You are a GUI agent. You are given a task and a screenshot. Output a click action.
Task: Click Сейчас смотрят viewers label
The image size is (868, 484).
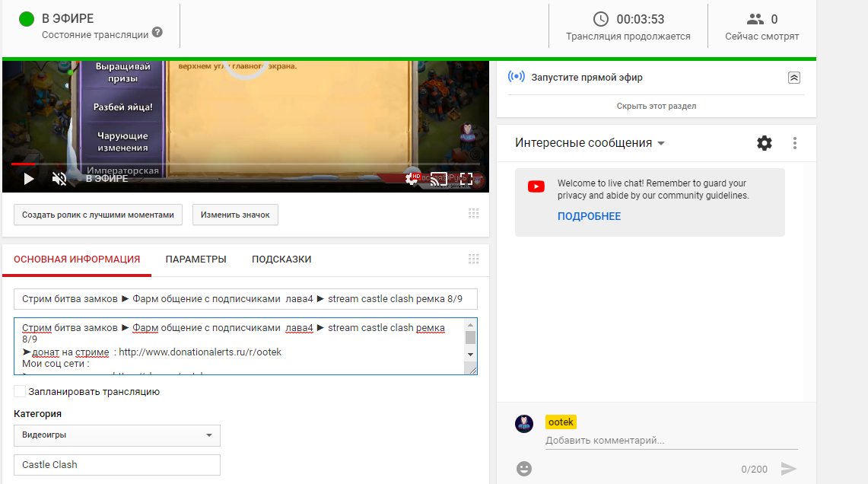pos(762,37)
